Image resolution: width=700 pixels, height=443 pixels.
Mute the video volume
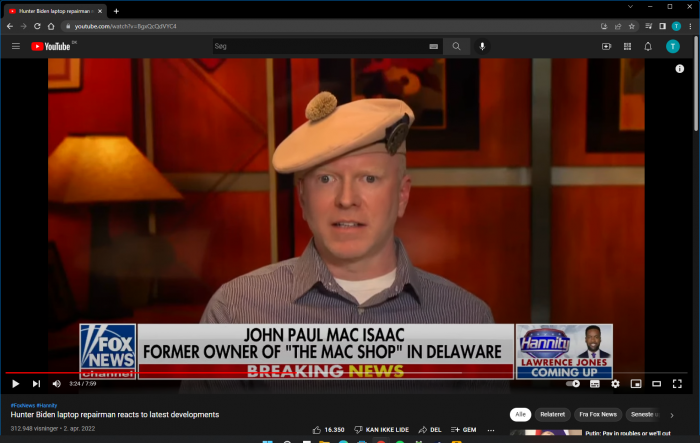click(x=56, y=383)
